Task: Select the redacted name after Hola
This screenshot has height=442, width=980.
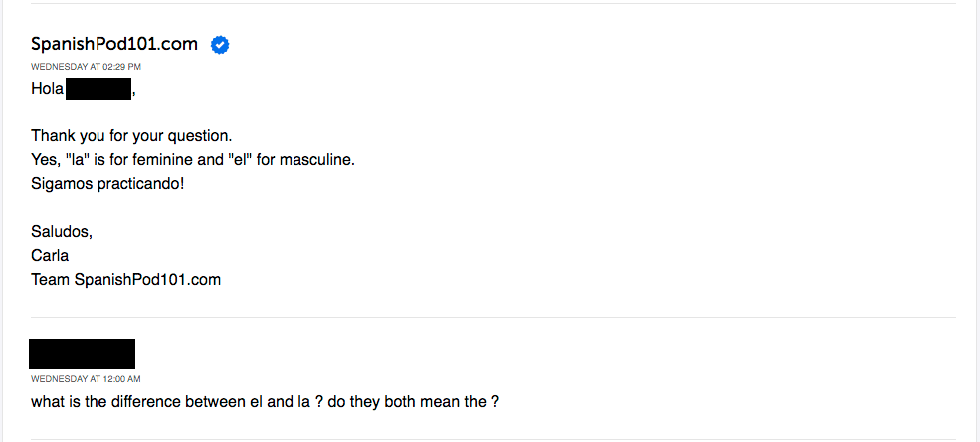Action: coord(98,90)
